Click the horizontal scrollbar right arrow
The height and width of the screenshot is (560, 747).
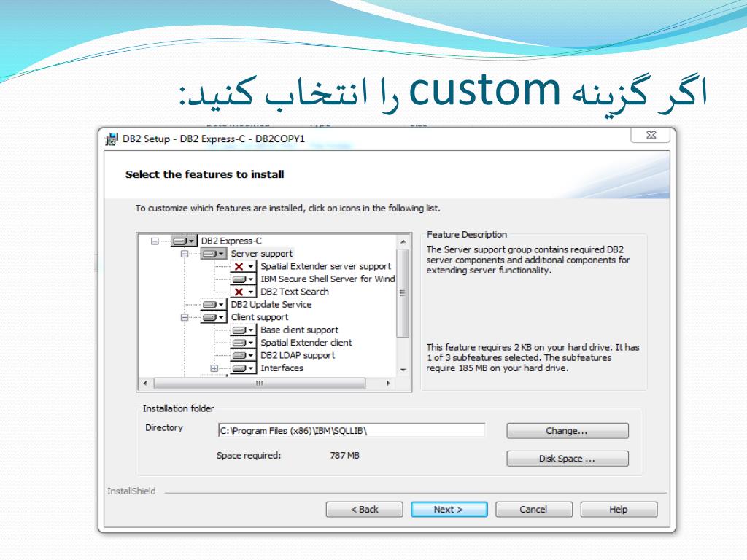click(x=388, y=384)
